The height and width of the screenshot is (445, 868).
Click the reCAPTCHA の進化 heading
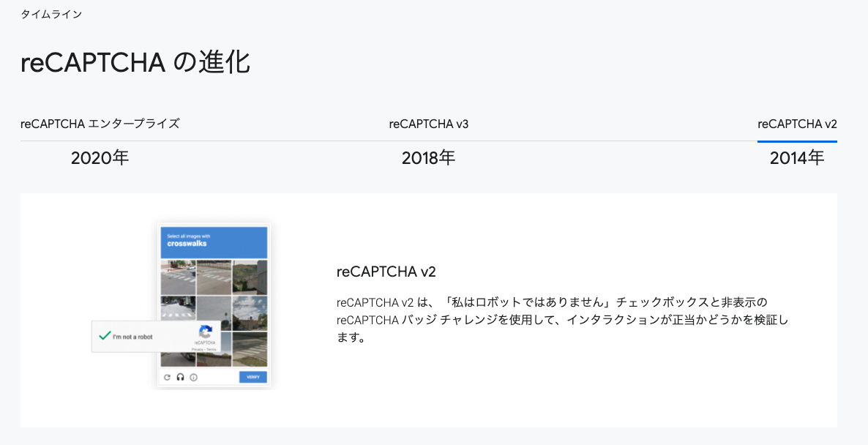tap(135, 62)
